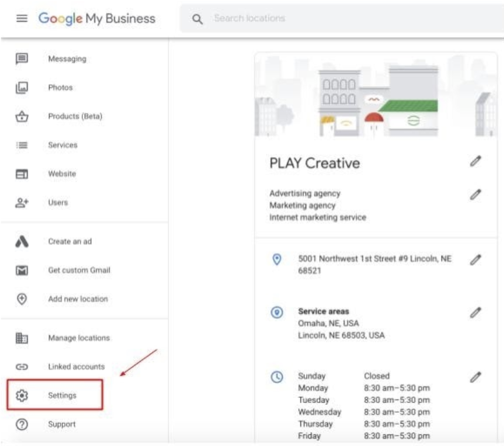The image size is (504, 446).
Task: Click the Service areas target icon
Action: [x=277, y=312]
